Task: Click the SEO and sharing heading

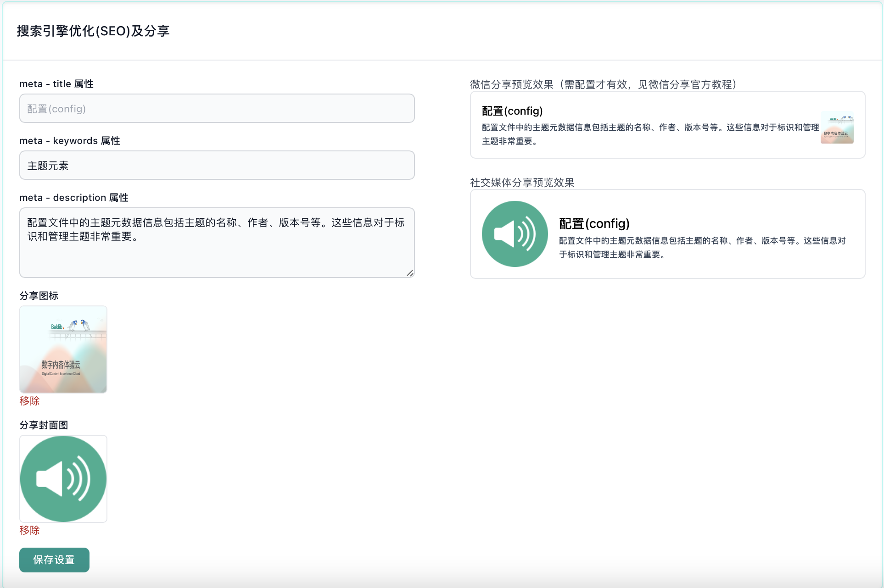Action: (x=93, y=31)
